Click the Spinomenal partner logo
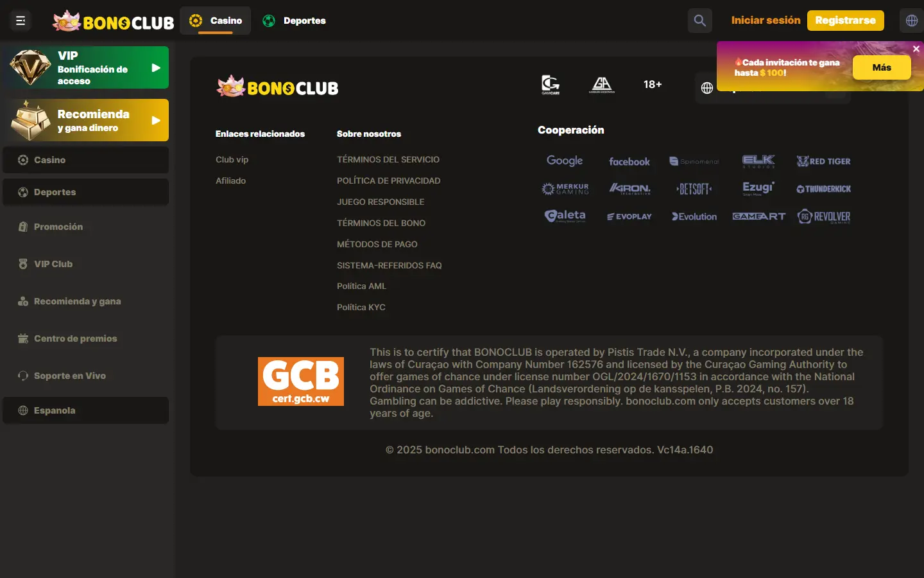924x578 pixels. coord(694,161)
